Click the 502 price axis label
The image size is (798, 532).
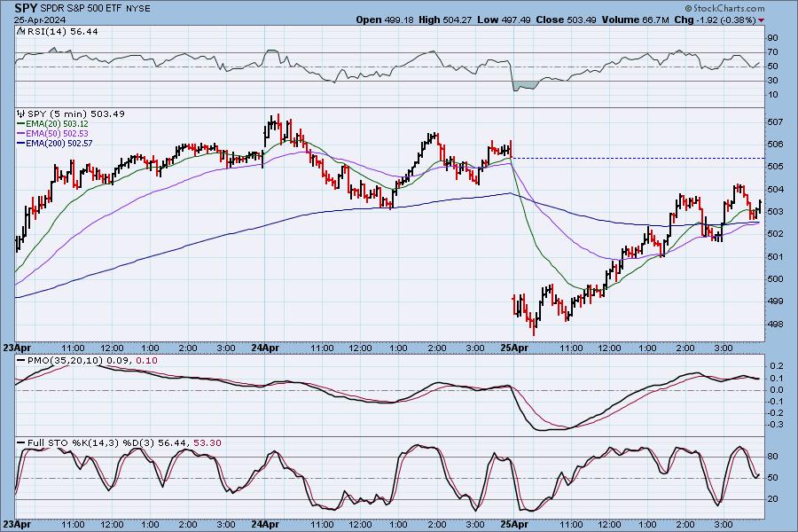(x=775, y=234)
